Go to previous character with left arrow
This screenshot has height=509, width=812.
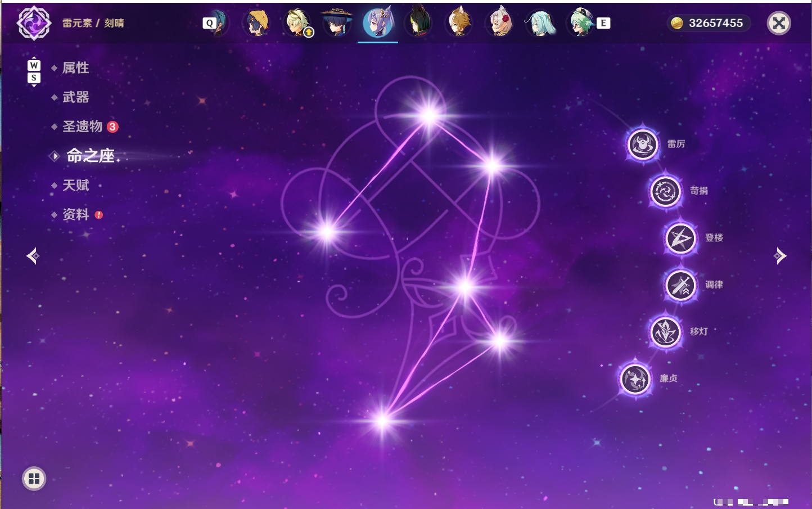[33, 256]
